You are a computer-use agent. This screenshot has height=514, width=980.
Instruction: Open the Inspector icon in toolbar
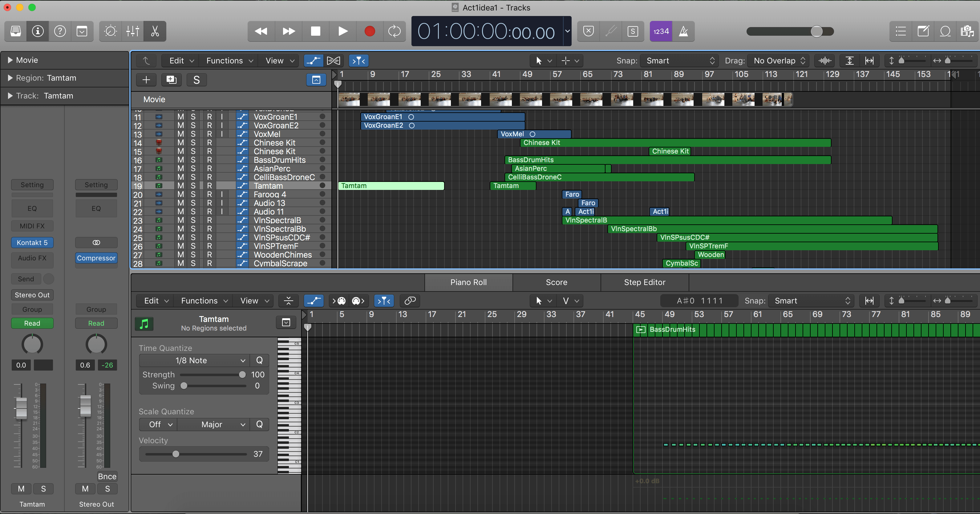[38, 31]
